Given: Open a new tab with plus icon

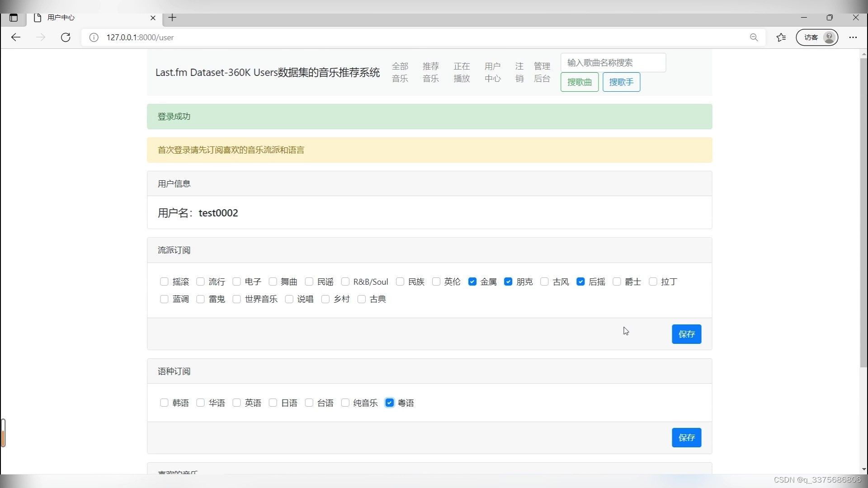Looking at the screenshot, I should [172, 18].
